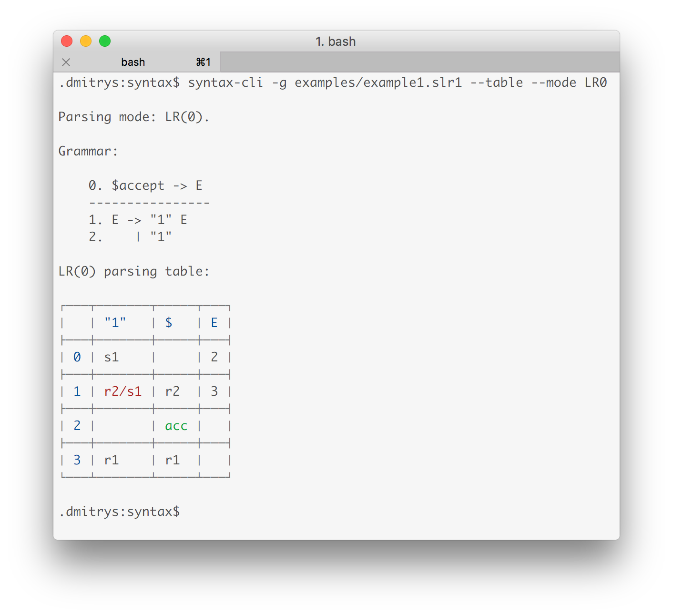673x616 pixels.
Task: Click the 'Parsing mode: LR(0).' line
Action: coord(134,117)
